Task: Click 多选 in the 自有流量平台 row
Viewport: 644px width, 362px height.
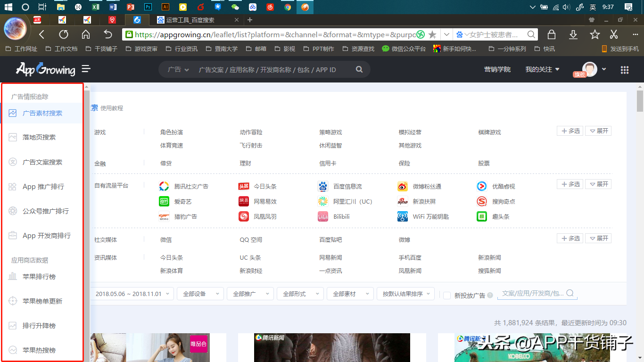Action: coord(570,184)
